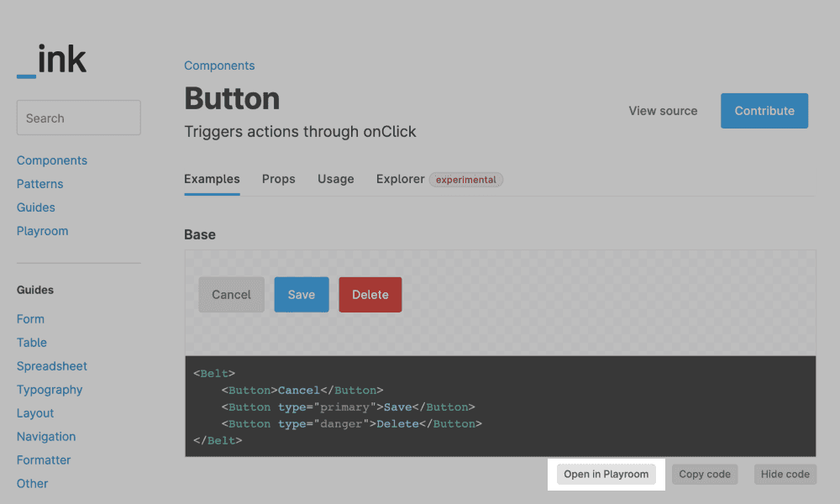The height and width of the screenshot is (504, 840).
Task: Hide the code block
Action: click(785, 475)
